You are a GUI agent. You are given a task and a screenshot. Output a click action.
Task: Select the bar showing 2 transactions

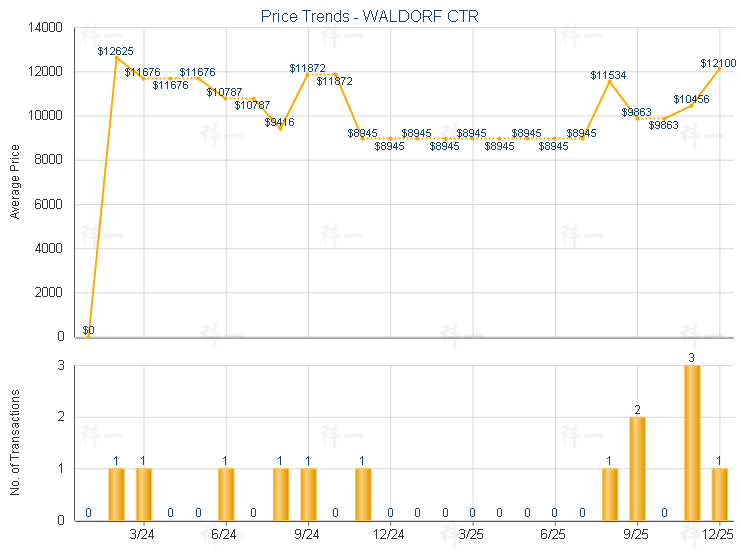(x=637, y=468)
